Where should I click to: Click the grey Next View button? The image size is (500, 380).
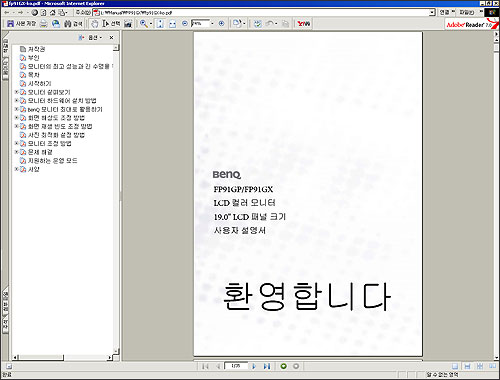point(296,366)
